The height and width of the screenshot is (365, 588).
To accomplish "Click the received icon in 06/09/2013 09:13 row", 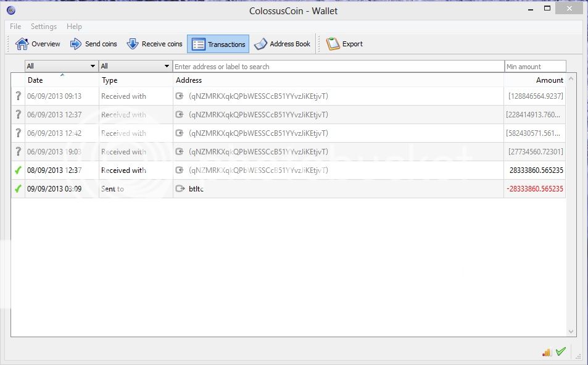I will pos(180,96).
